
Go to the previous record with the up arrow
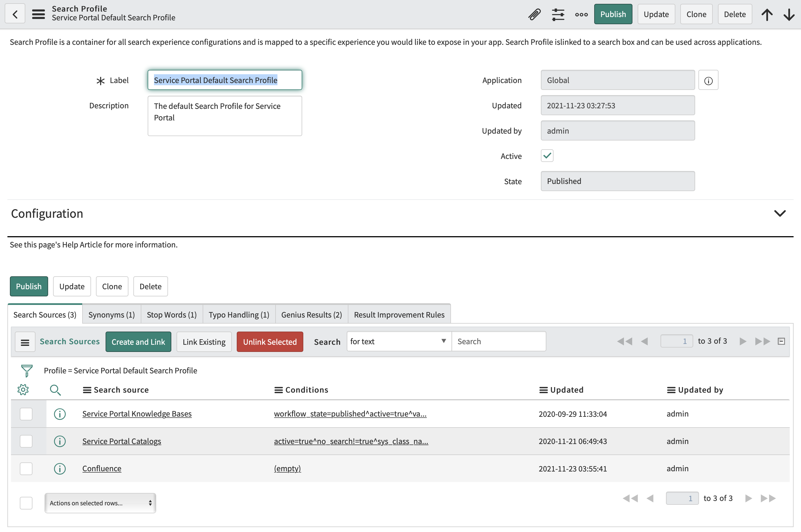tap(767, 14)
